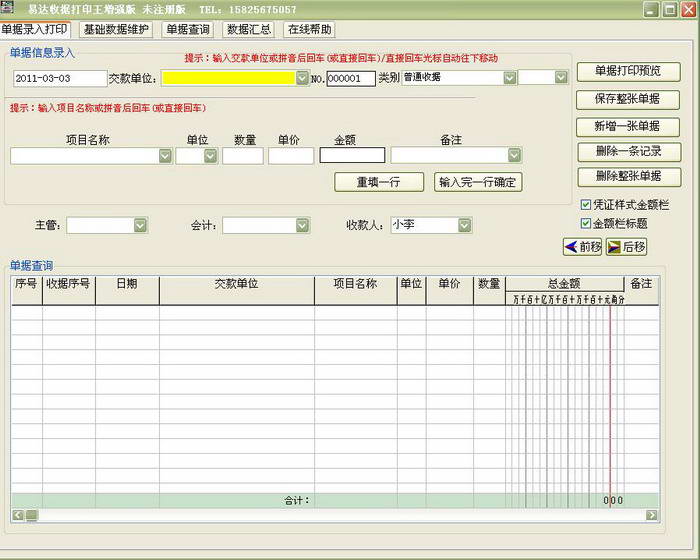Viewport: 700px width, 560px height.
Task: Expand the 项目名称 combo box
Action: 165,156
